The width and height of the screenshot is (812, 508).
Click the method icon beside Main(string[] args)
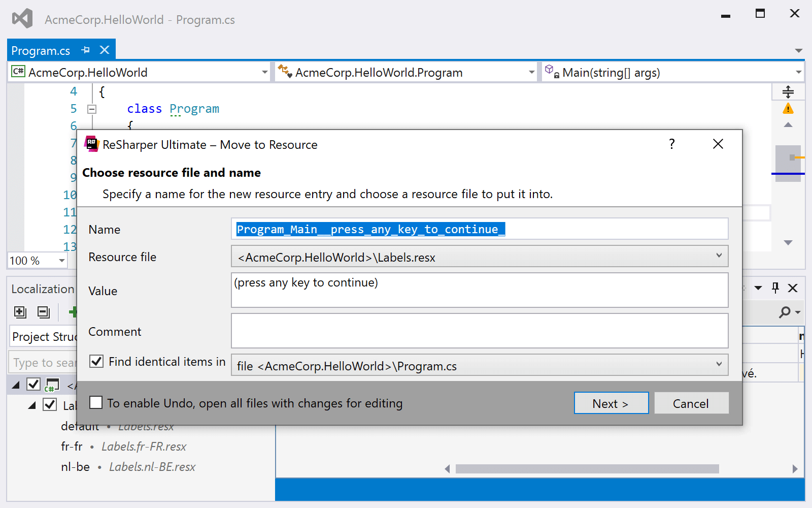(x=552, y=71)
